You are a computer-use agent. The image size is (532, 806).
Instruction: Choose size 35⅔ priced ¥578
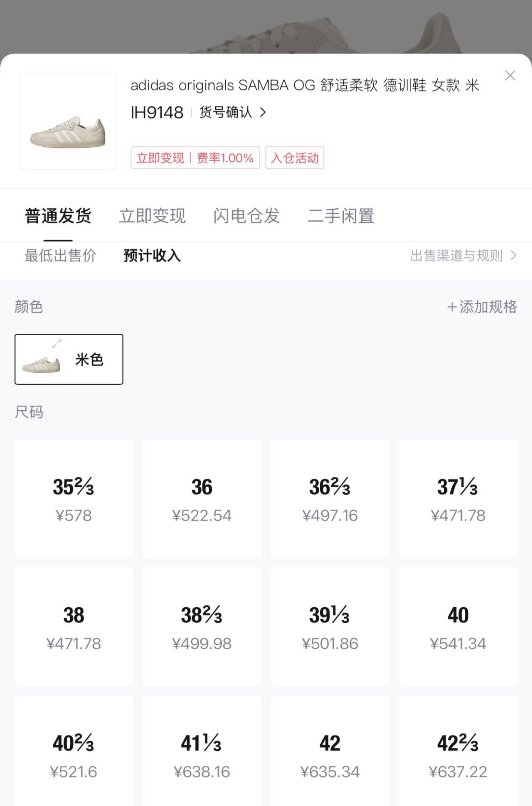[x=74, y=498]
